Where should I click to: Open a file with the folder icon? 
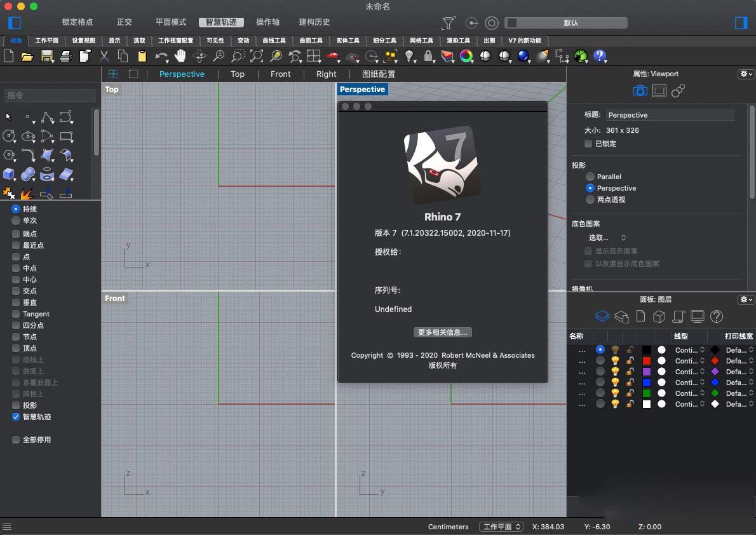[x=27, y=57]
